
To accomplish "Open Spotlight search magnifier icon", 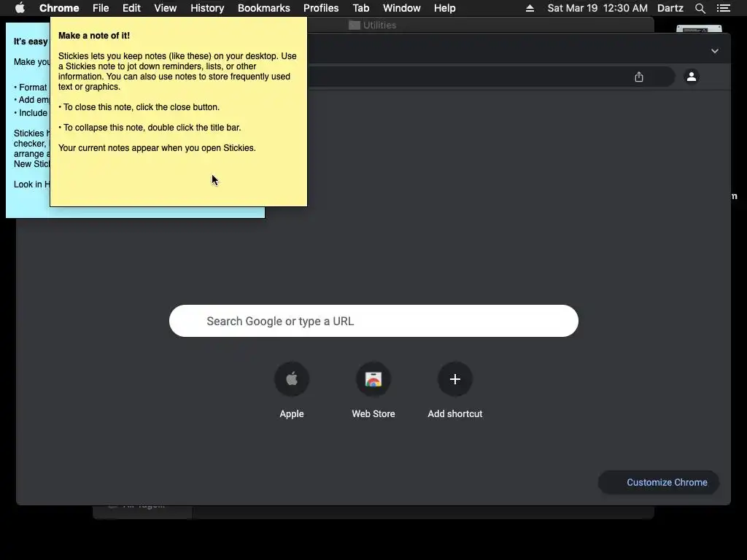I will [700, 8].
